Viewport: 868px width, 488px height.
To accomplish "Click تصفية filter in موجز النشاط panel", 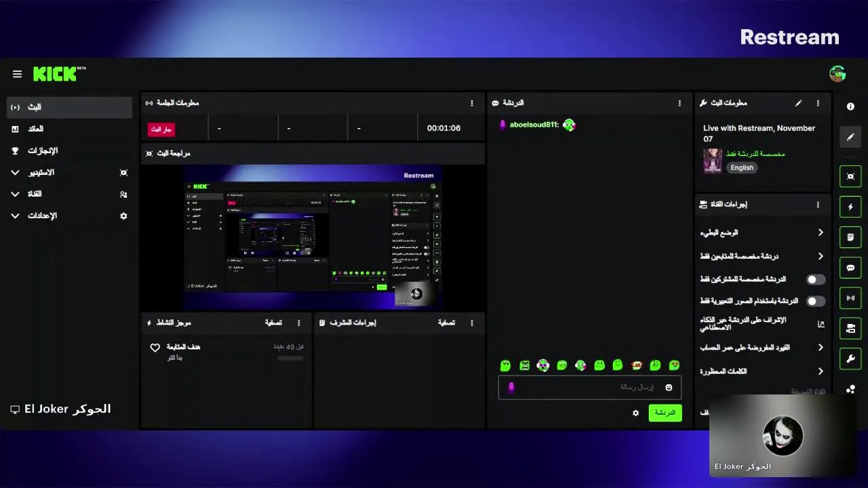I will (273, 323).
